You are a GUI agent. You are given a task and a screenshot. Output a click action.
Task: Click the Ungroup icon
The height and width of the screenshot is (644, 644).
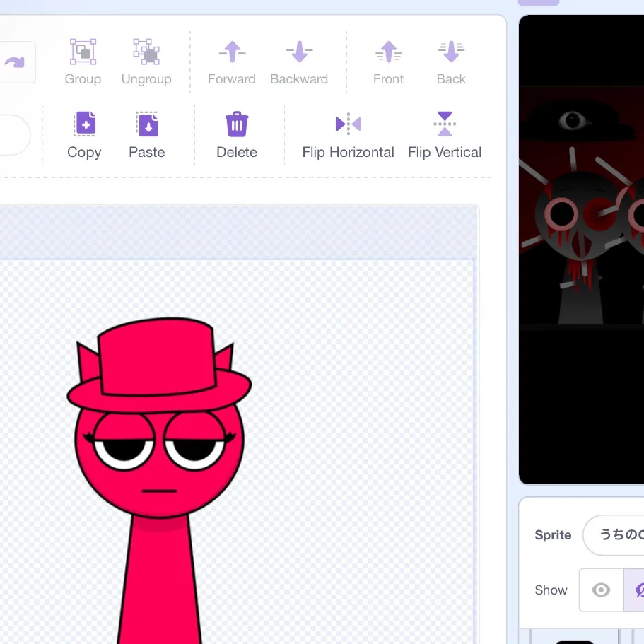146,52
